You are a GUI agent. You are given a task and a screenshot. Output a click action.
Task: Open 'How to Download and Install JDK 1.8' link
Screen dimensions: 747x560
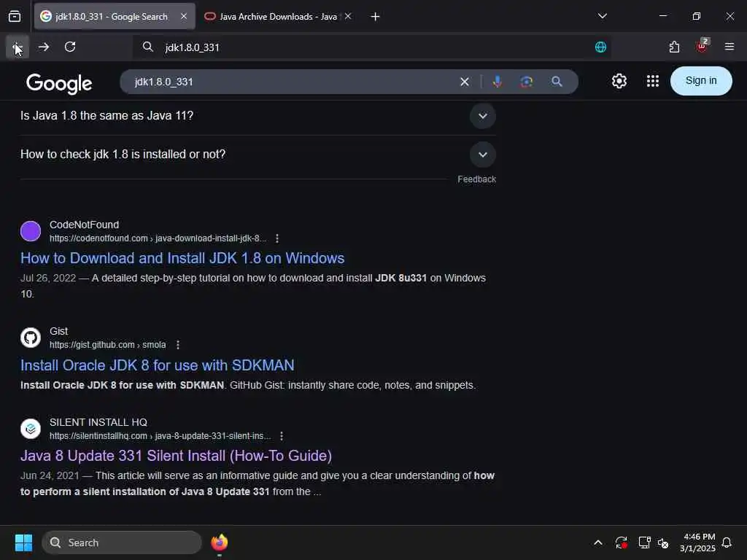tap(182, 258)
